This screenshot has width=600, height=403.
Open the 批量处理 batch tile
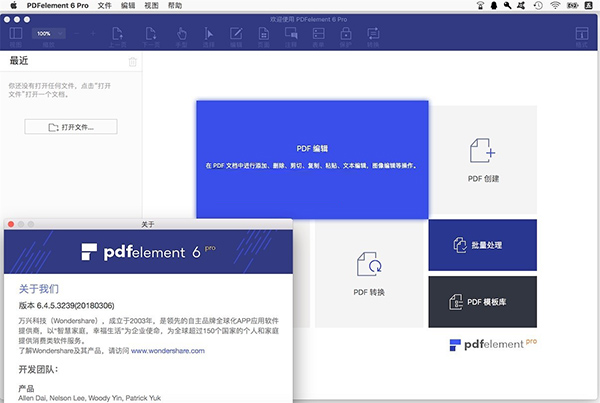(483, 245)
